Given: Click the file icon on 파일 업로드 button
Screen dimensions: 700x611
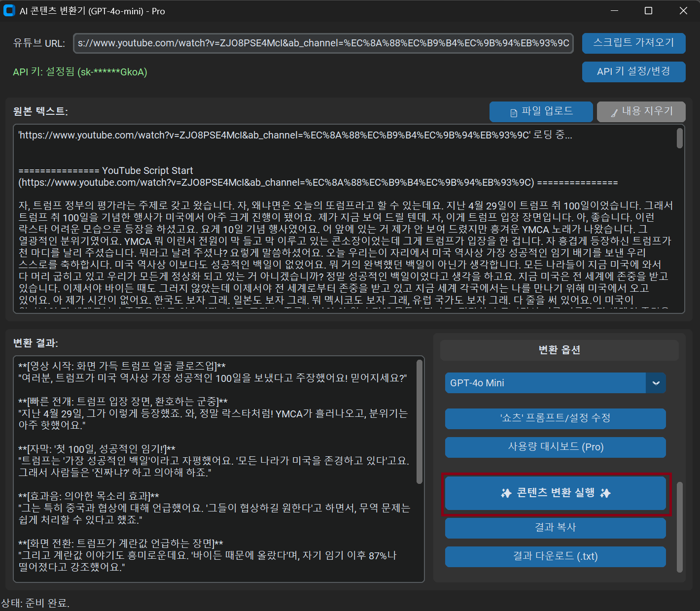Looking at the screenshot, I should [514, 113].
